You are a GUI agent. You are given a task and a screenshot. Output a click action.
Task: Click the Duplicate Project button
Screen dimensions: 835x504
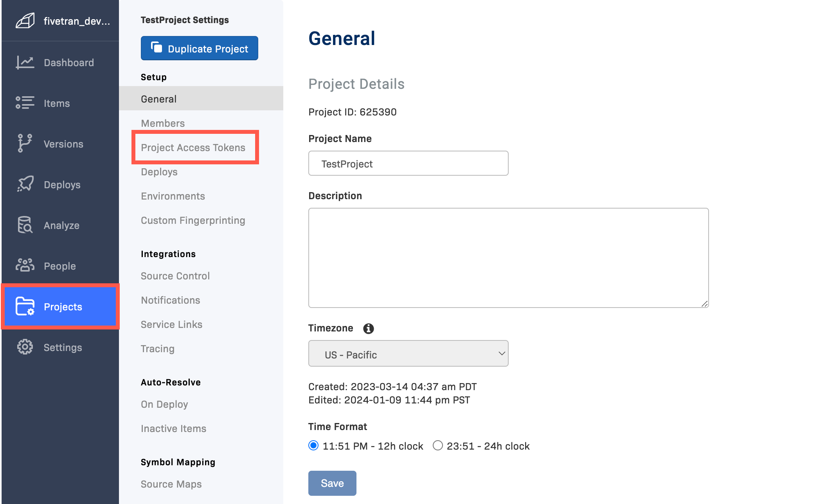[x=199, y=48]
